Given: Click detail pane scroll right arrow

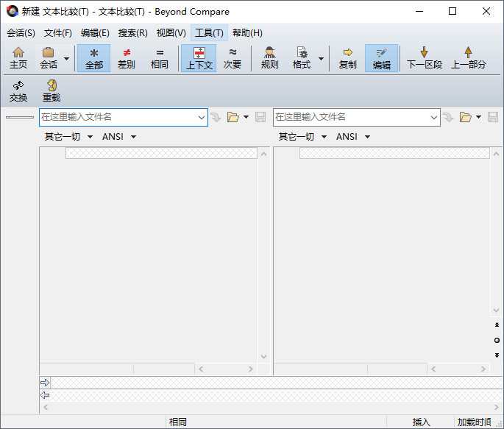Looking at the screenshot, I should (x=497, y=408).
